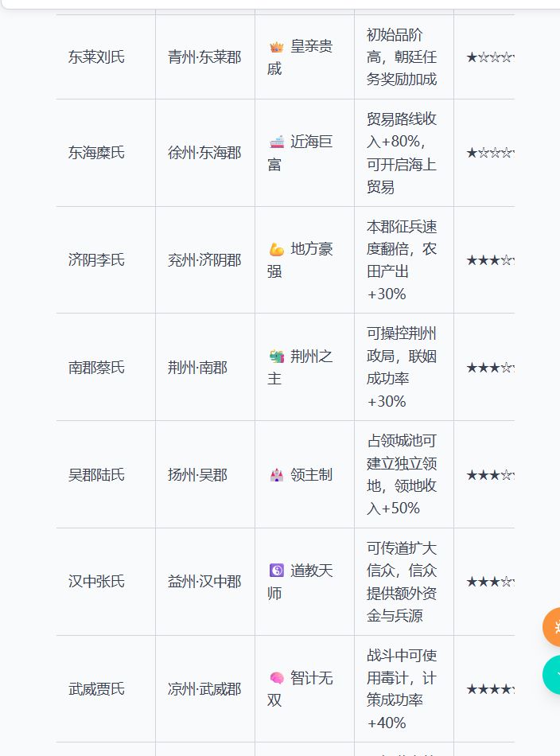Click the flexed arm icon beside 地方豪强
Image resolution: width=560 pixels, height=756 pixels.
[277, 250]
